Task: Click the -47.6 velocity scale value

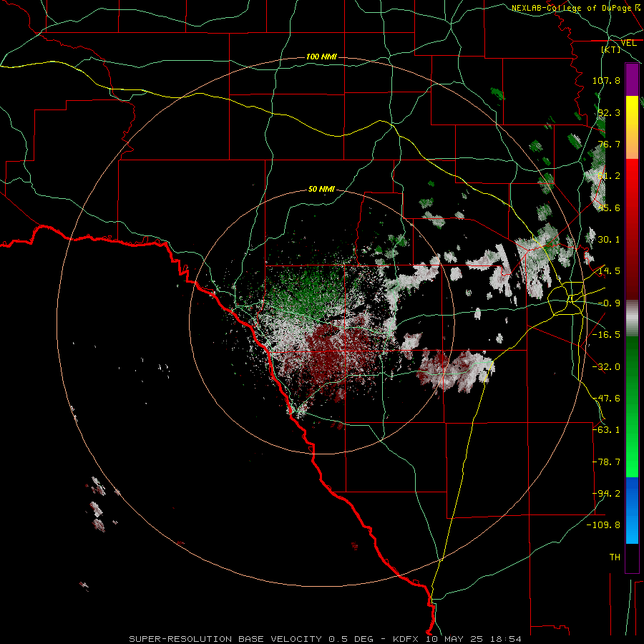Action: [606, 399]
